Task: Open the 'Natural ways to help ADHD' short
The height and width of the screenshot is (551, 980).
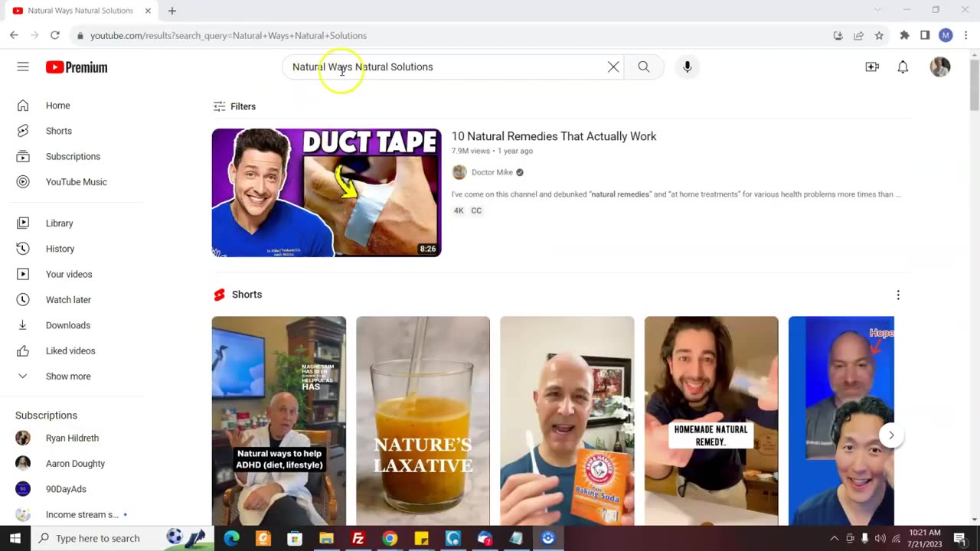Action: coord(279,421)
